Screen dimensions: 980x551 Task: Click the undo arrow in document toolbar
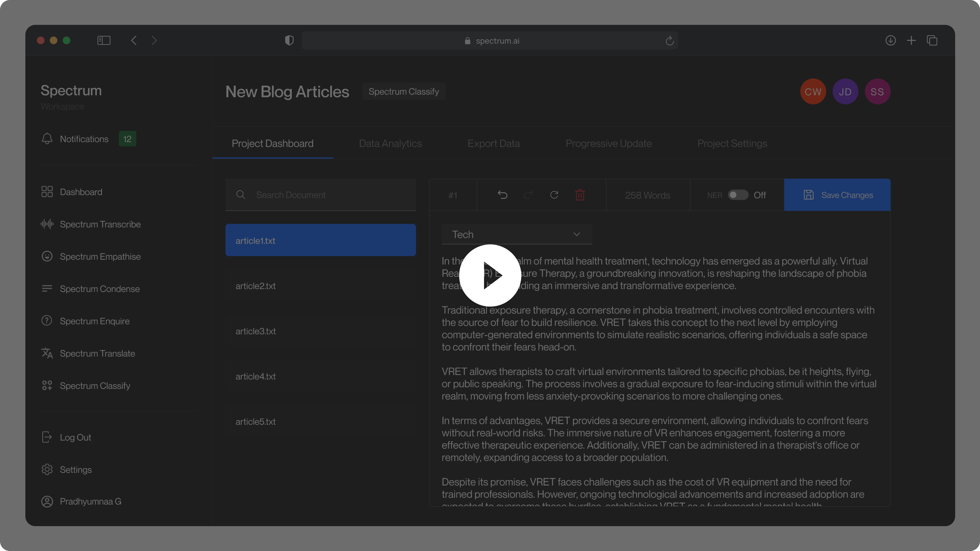(x=503, y=195)
